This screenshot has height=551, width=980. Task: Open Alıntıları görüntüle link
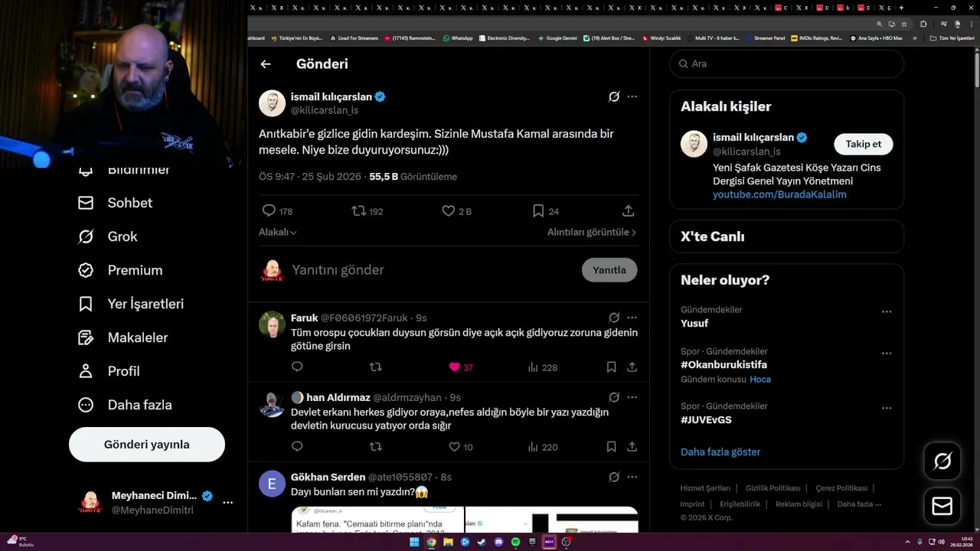pos(591,232)
